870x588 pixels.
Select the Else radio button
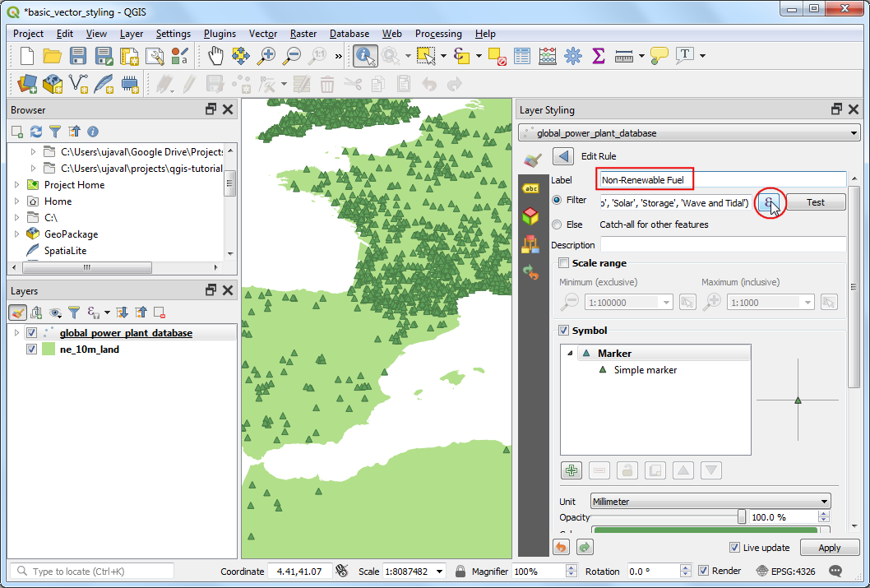[558, 225]
